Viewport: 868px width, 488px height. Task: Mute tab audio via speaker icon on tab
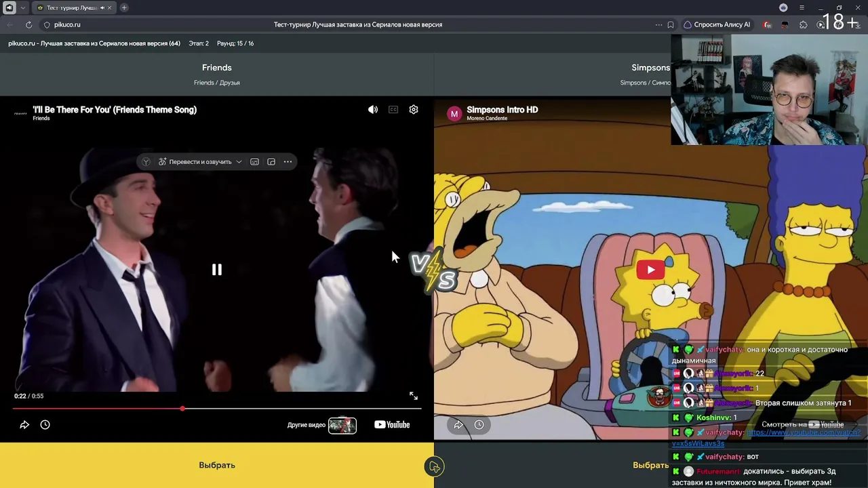click(x=102, y=7)
